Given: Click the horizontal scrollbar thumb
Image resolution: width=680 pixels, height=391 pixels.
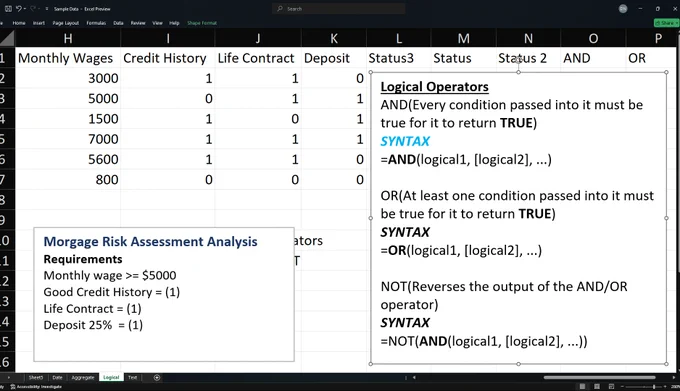Looking at the screenshot, I should 599,378.
